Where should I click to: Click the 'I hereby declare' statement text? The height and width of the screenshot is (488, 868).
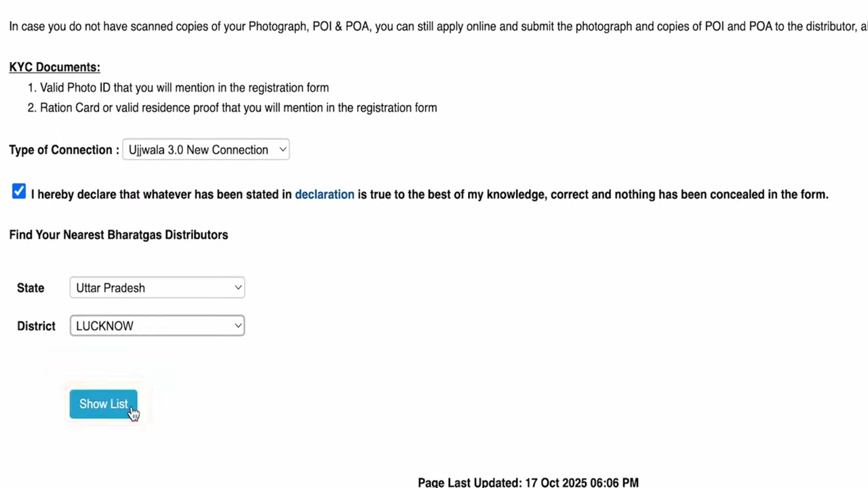pyautogui.click(x=163, y=195)
